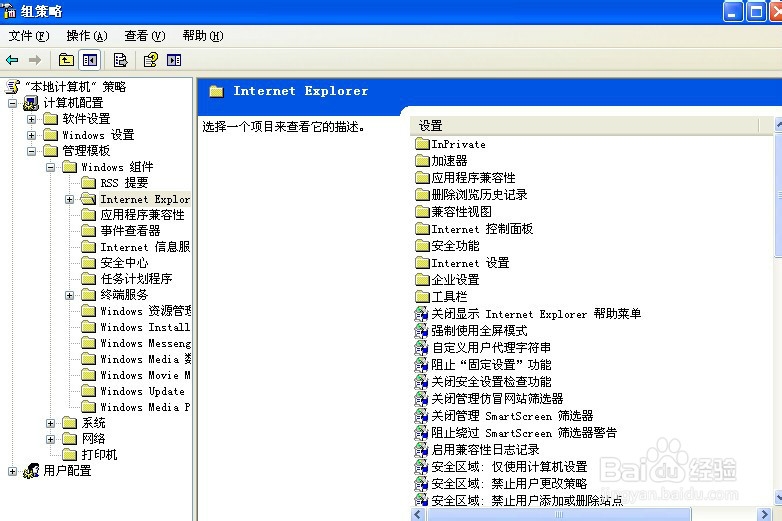Viewport: 782px width, 521px height.
Task: Click the Show/Hide Action Pane toolbar icon
Action: pyautogui.click(x=174, y=60)
